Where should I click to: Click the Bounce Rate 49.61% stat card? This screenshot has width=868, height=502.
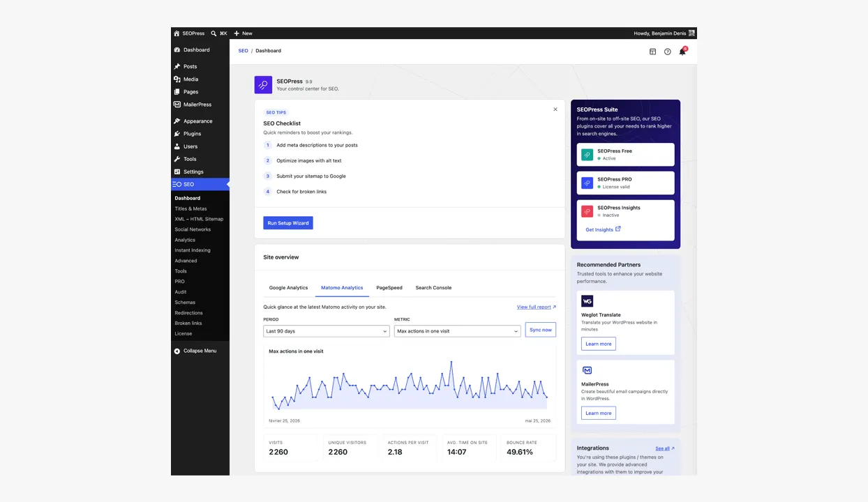[x=528, y=448]
